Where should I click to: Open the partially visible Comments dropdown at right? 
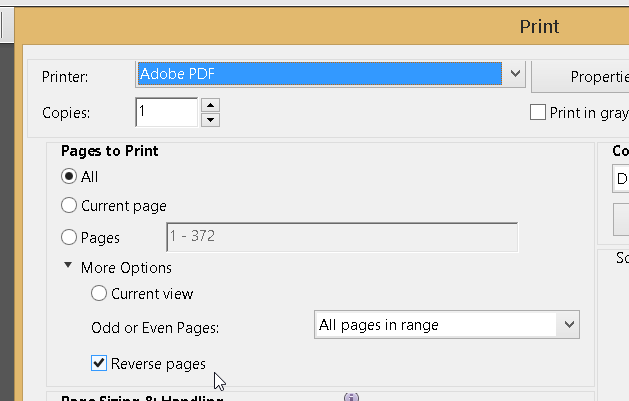click(621, 178)
